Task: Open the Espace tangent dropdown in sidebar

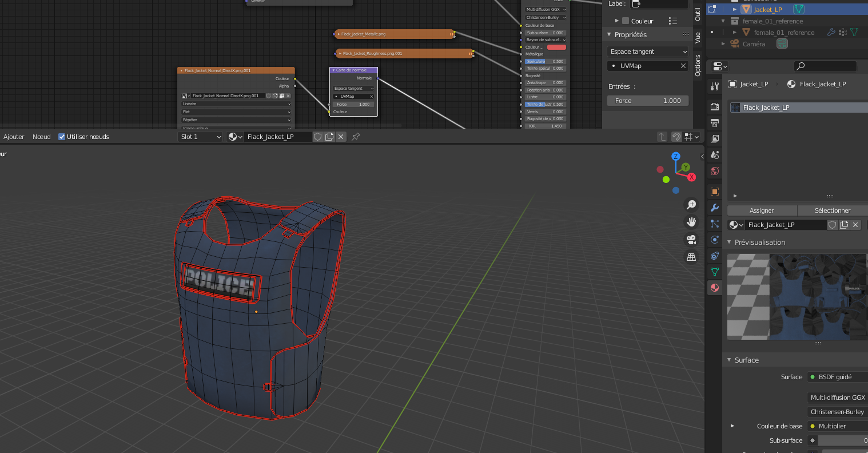Action: (x=648, y=51)
